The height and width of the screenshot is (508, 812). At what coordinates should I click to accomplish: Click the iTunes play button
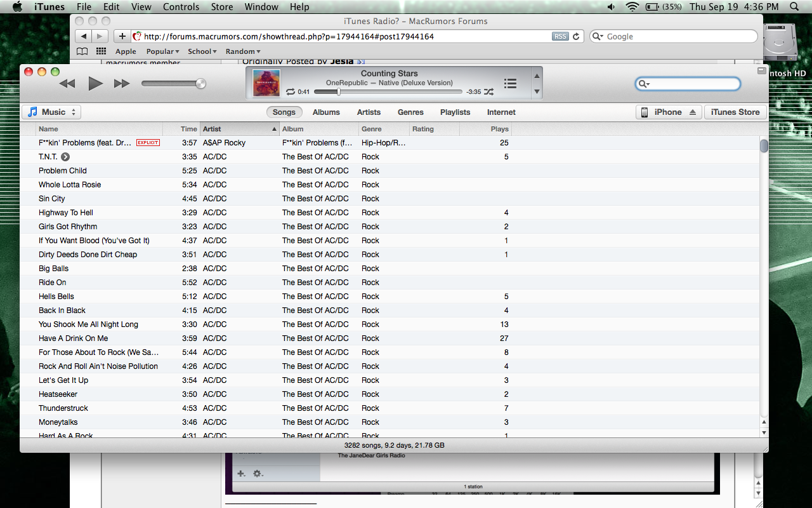point(95,83)
